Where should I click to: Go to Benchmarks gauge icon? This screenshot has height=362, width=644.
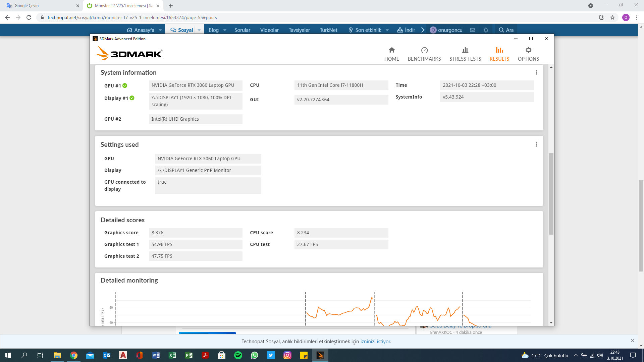coord(424,50)
